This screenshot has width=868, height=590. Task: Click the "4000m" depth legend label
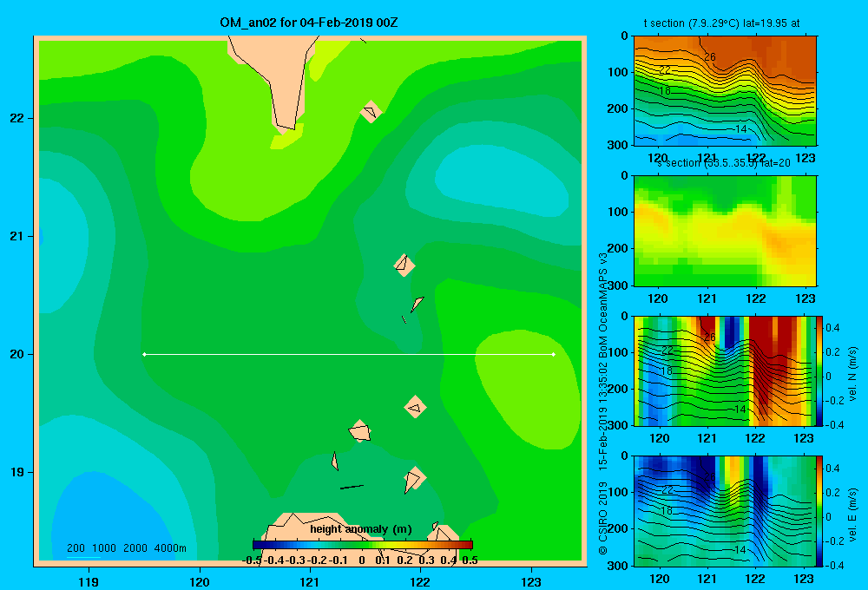pos(170,548)
